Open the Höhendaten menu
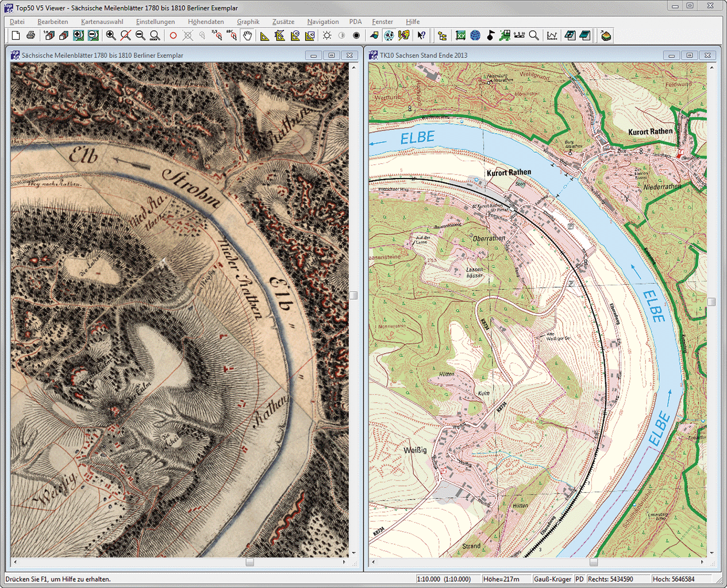This screenshot has height=588, width=727. [x=206, y=22]
